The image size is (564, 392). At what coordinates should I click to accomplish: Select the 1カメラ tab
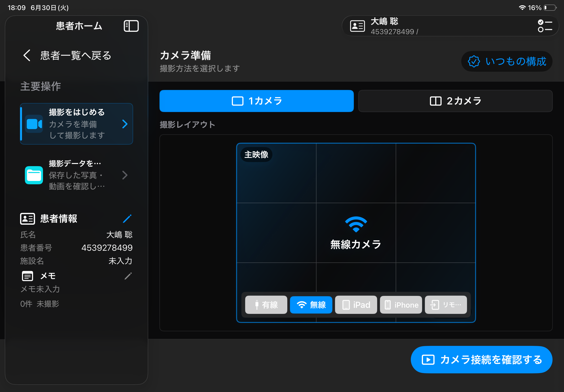click(257, 101)
